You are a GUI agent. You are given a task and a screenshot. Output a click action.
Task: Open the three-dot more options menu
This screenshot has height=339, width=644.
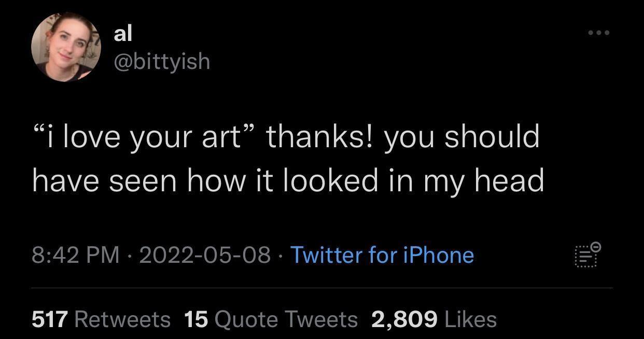point(599,33)
